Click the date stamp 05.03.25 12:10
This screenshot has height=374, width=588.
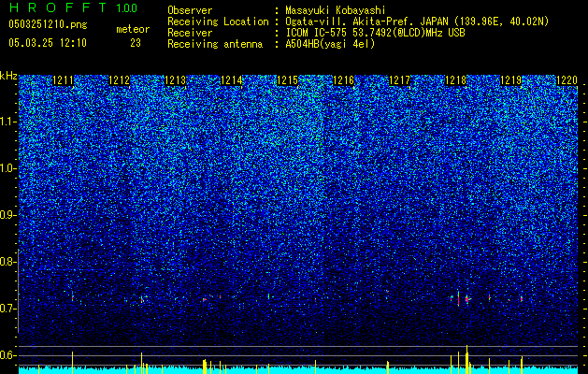[48, 43]
